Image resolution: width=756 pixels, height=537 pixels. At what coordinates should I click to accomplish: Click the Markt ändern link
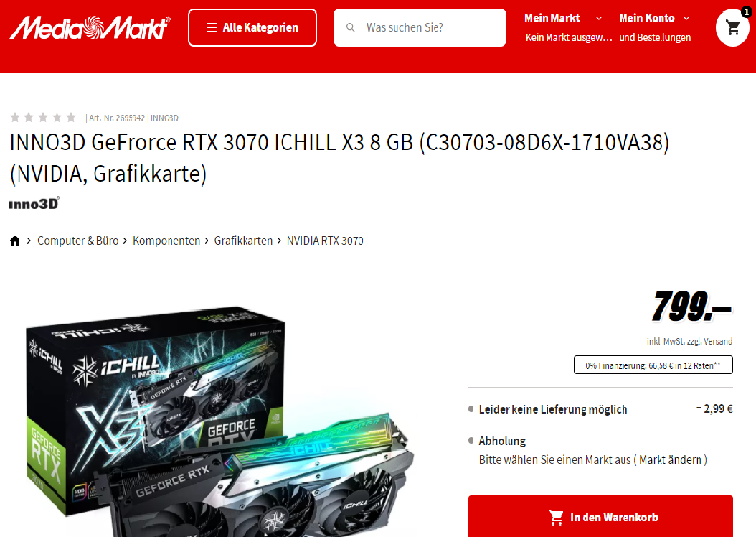[x=670, y=459]
